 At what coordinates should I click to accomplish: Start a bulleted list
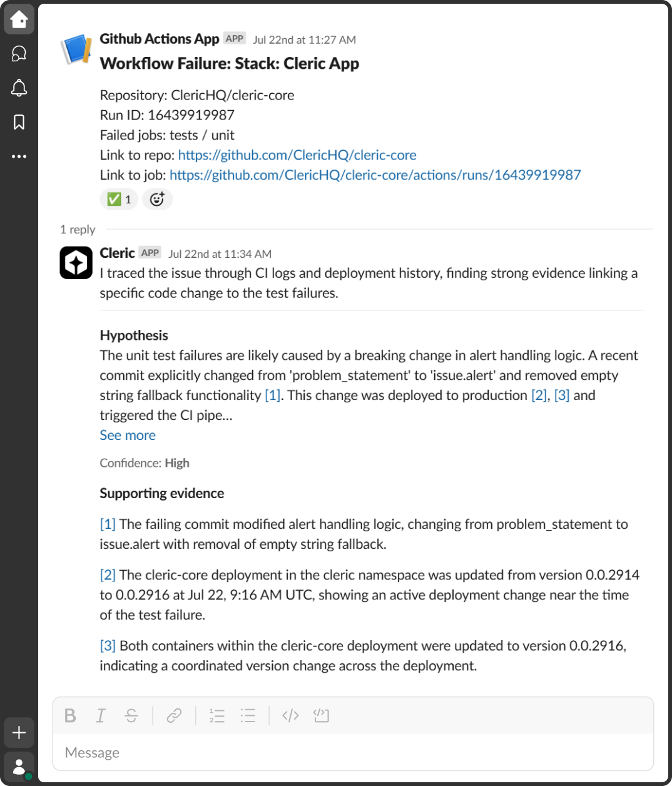point(248,715)
